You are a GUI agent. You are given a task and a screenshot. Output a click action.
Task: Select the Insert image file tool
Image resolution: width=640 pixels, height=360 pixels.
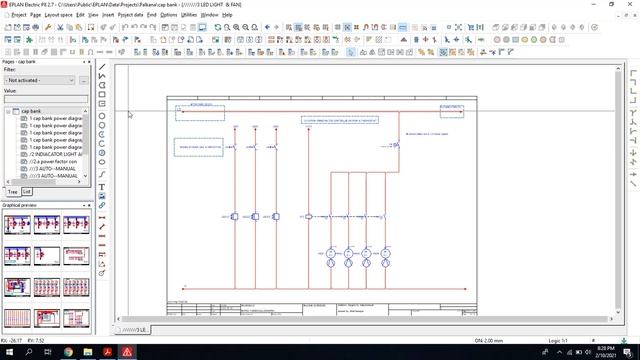pyautogui.click(x=102, y=196)
